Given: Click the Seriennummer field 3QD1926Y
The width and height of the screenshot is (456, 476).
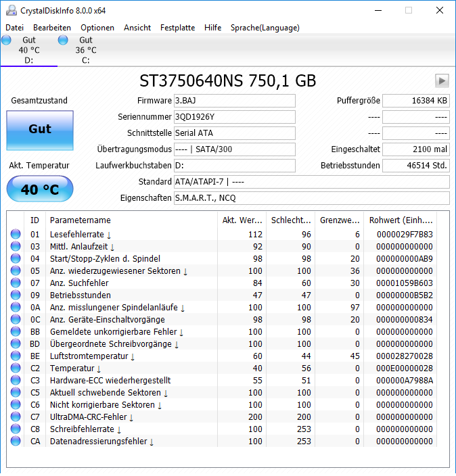Looking at the screenshot, I should pyautogui.click(x=235, y=117).
